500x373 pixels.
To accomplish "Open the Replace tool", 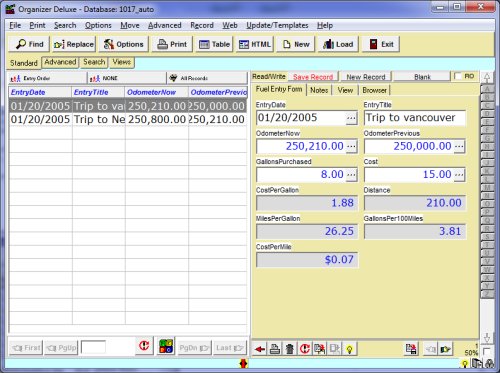I will pyautogui.click(x=74, y=44).
